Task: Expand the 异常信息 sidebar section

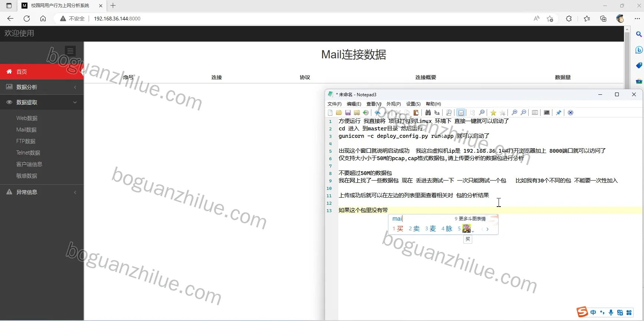Action: [x=42, y=192]
